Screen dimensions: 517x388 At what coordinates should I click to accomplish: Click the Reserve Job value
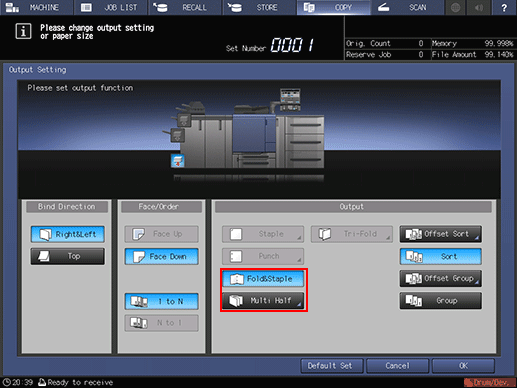tap(421, 55)
